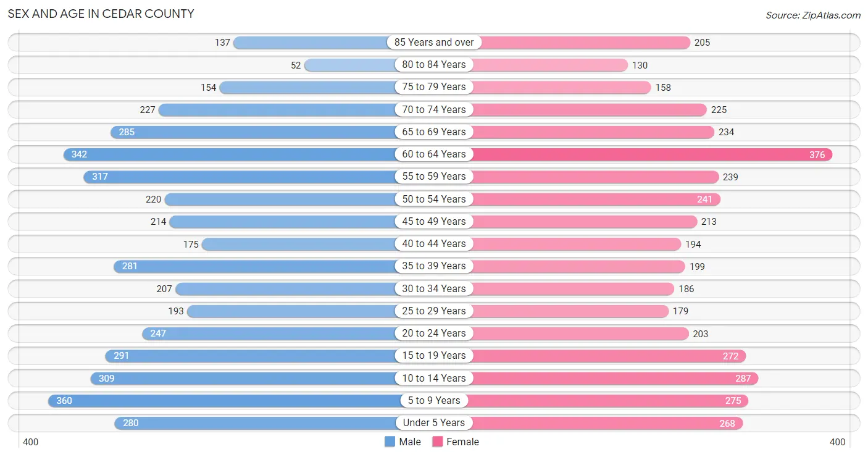Image resolution: width=868 pixels, height=457 pixels.
Task: Click the Source: ZipAtlas.com text
Action: (813, 15)
